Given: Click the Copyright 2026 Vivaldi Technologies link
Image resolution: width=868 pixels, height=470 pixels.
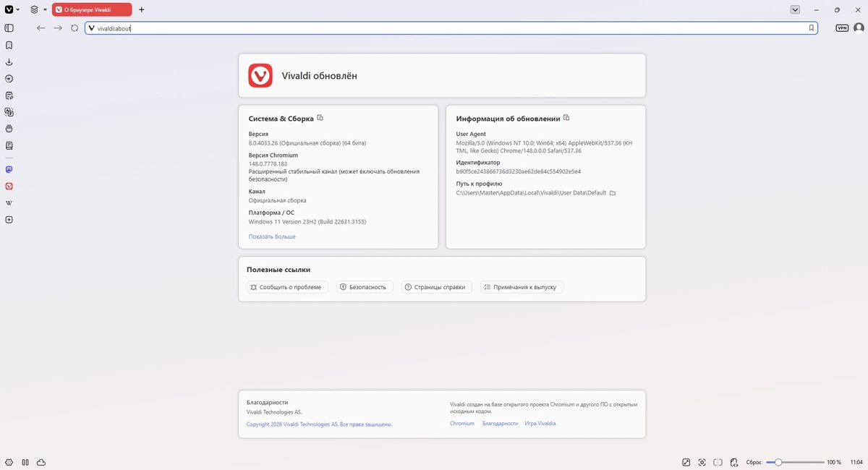Looking at the screenshot, I should [319, 424].
